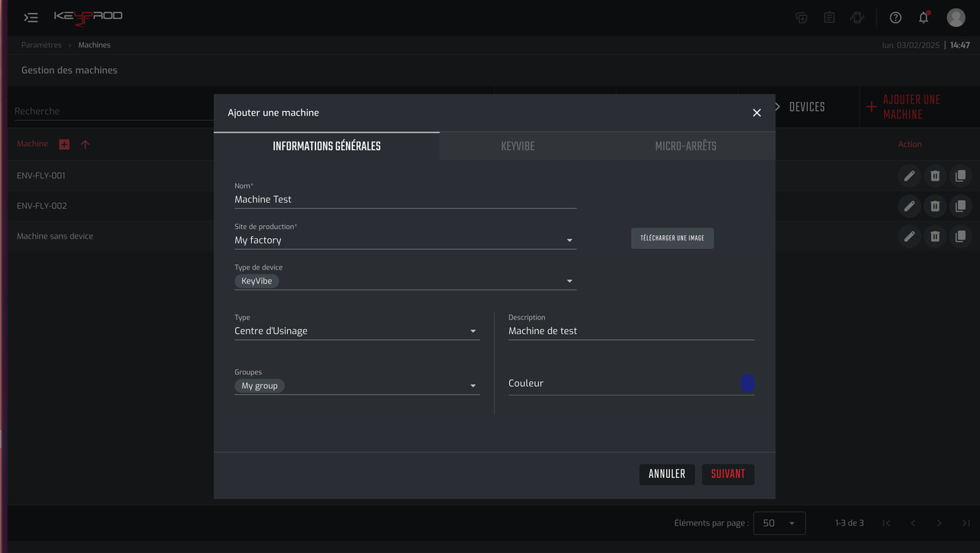Image resolution: width=980 pixels, height=553 pixels.
Task: Open the Site de production dropdown
Action: [405, 241]
